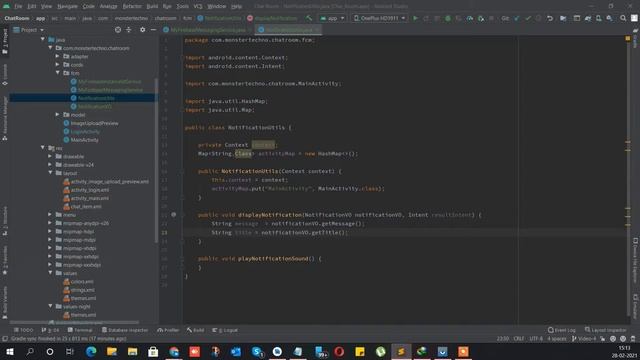Click the gutter icon at displayNotification method line
The height and width of the screenshot is (360, 640).
pos(173,214)
